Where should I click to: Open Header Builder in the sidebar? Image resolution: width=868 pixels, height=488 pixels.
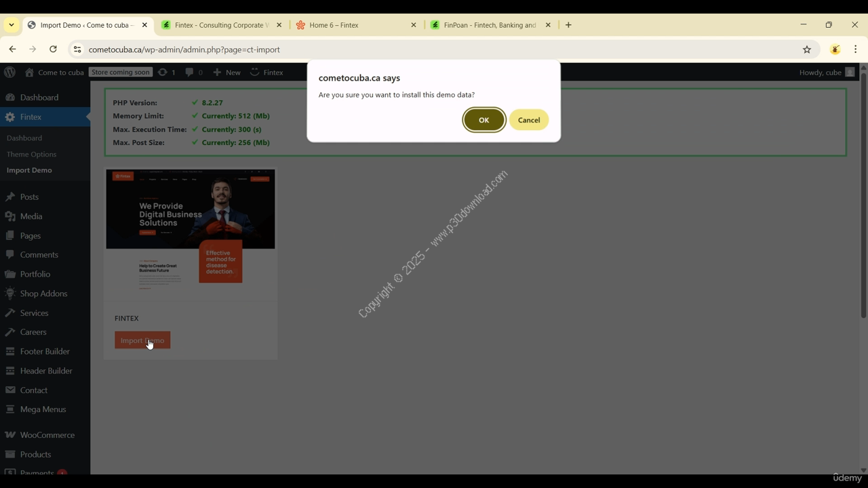(45, 371)
